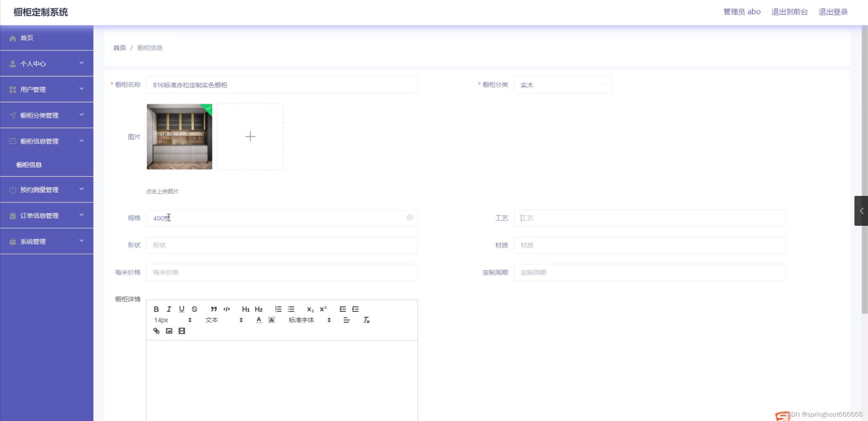Open the text color picker
The image size is (868, 421).
259,320
